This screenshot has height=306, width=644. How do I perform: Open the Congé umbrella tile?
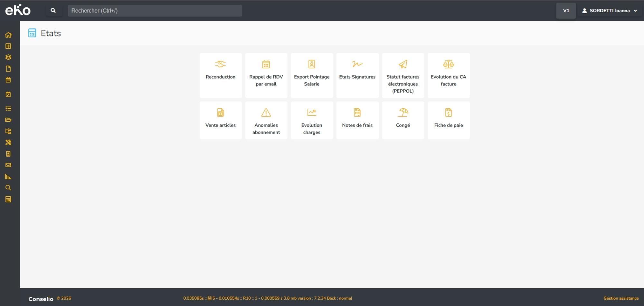pos(403,120)
